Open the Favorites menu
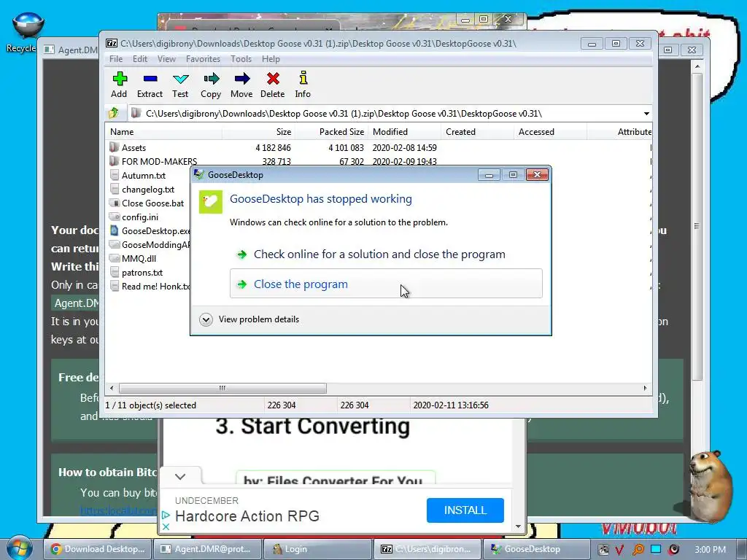This screenshot has width=747, height=560. coord(203,59)
